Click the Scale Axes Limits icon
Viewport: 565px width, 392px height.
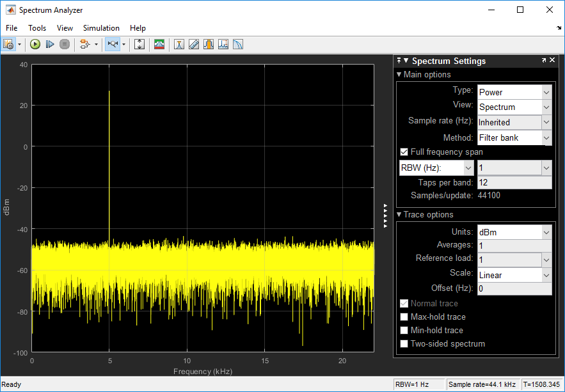139,44
